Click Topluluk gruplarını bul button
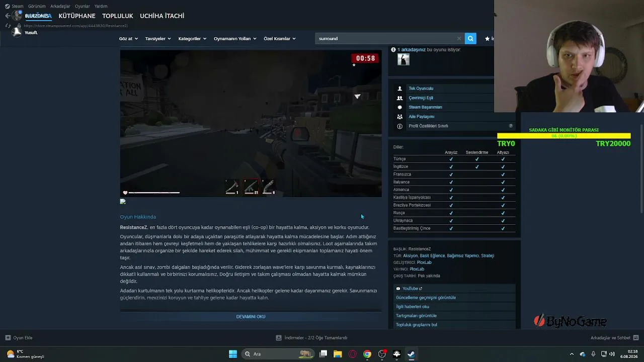The width and height of the screenshot is (644, 362). pyautogui.click(x=454, y=325)
